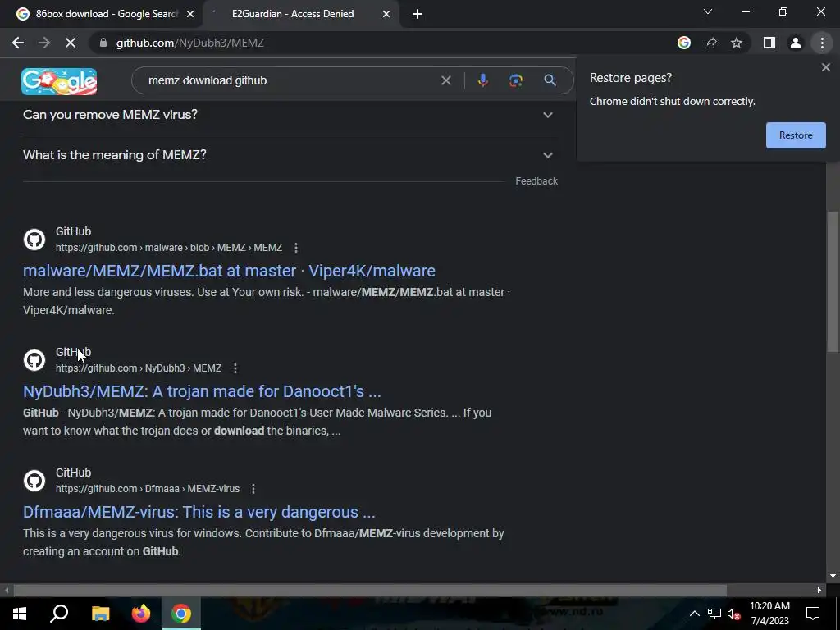This screenshot has height=630, width=840.
Task: Close the E2Guardian tab
Action: point(386,14)
